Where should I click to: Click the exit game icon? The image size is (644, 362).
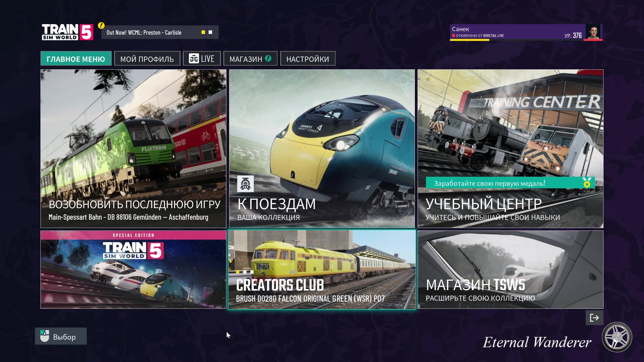[x=594, y=318]
